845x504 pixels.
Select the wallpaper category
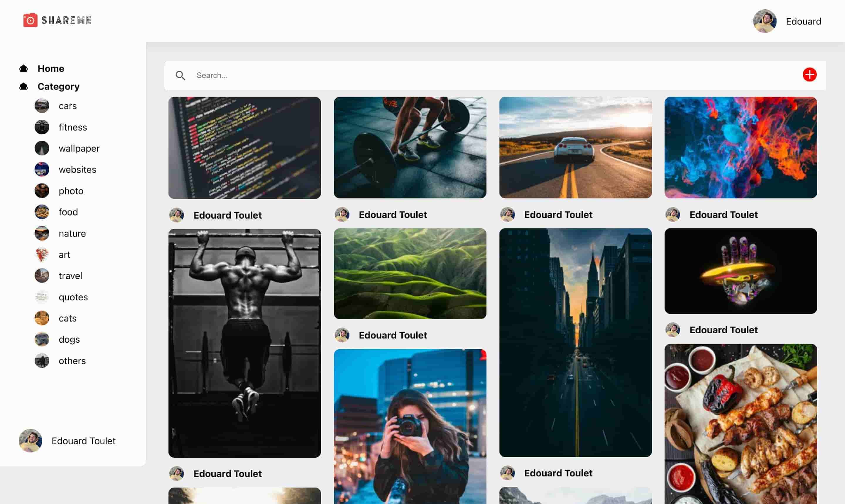click(79, 148)
